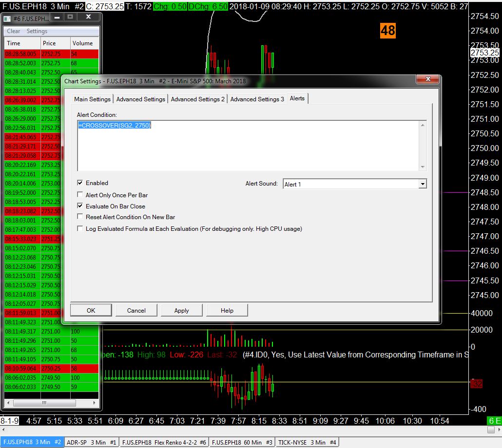
Task: Click the Alert Condition formula field
Action: (251, 146)
